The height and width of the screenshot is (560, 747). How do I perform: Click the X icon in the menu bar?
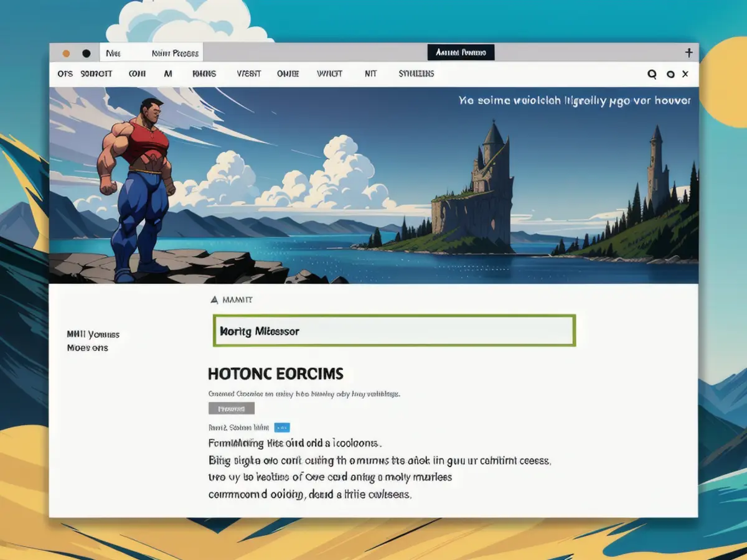point(685,74)
